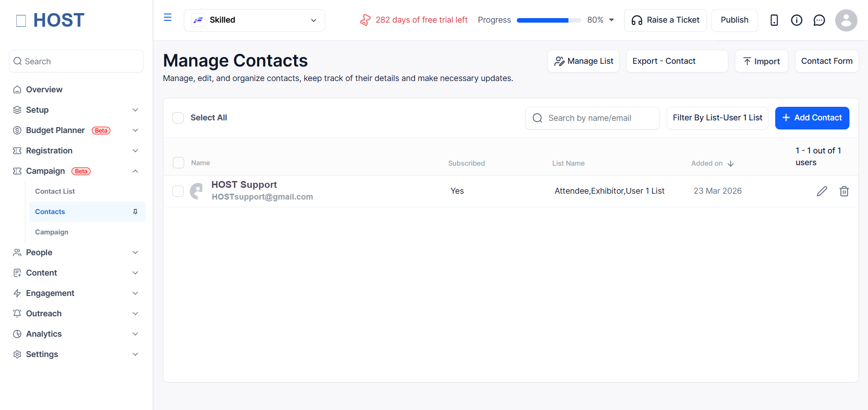This screenshot has width=868, height=410.
Task: Open Contact List in sidebar
Action: (x=55, y=191)
